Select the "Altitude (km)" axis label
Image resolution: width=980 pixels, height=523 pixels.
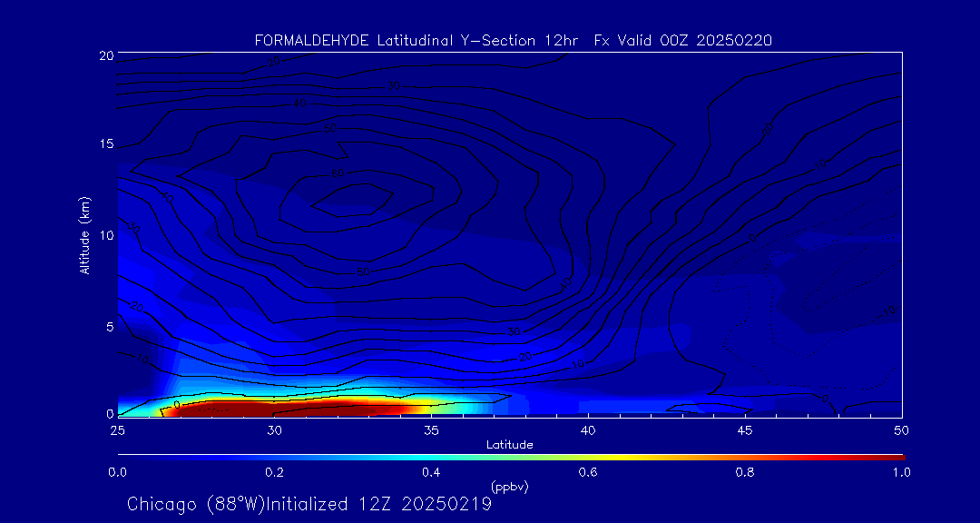pos(84,236)
